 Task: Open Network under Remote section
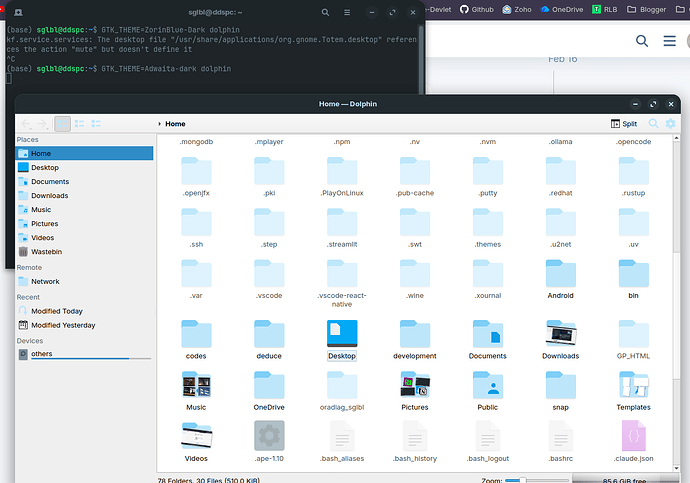[45, 282]
